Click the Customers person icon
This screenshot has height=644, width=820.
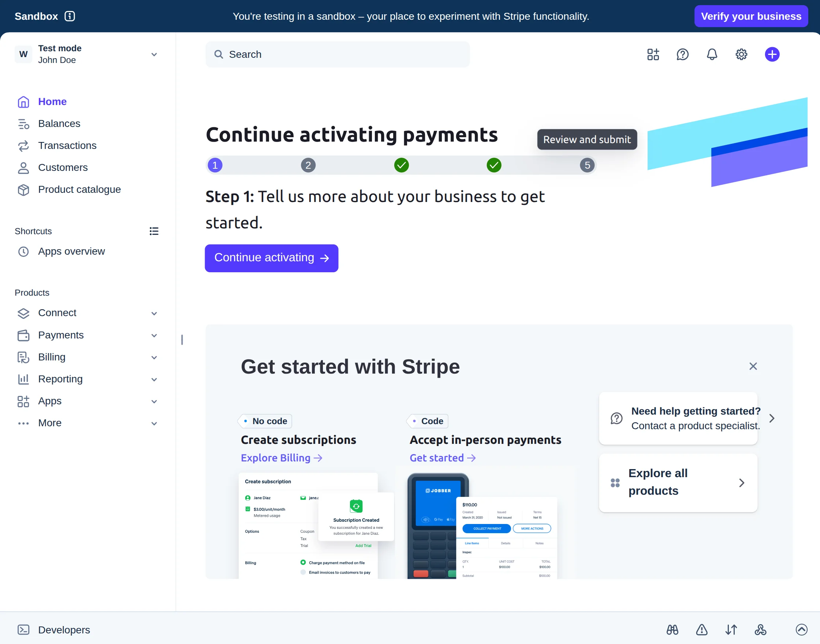pos(23,168)
